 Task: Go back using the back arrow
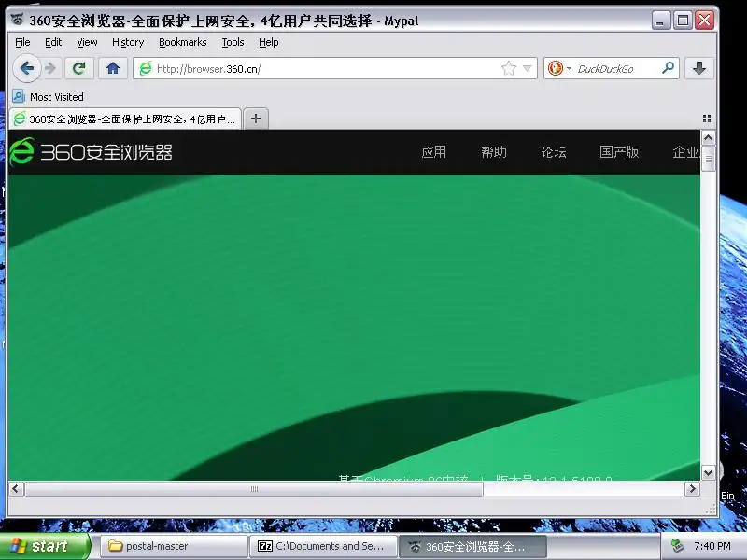click(x=27, y=68)
